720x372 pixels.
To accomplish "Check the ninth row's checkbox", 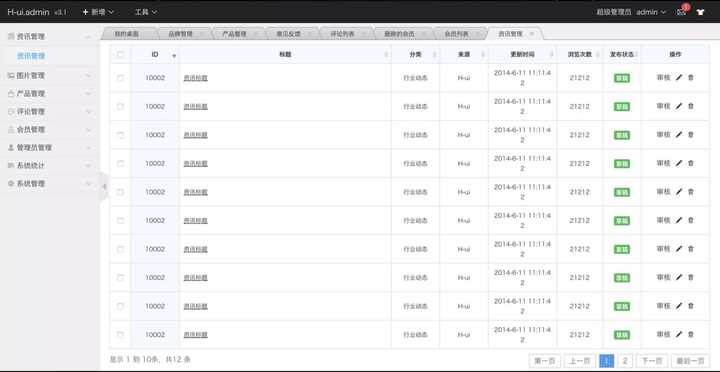I will point(120,306).
